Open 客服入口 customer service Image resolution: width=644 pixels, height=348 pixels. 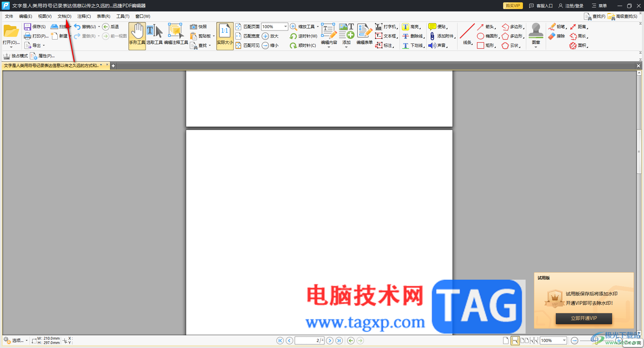pyautogui.click(x=541, y=6)
